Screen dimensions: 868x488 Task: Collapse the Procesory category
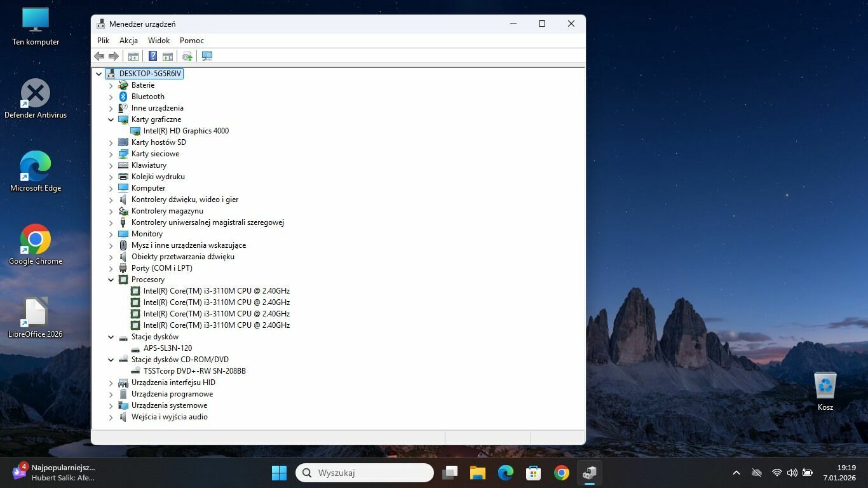111,280
